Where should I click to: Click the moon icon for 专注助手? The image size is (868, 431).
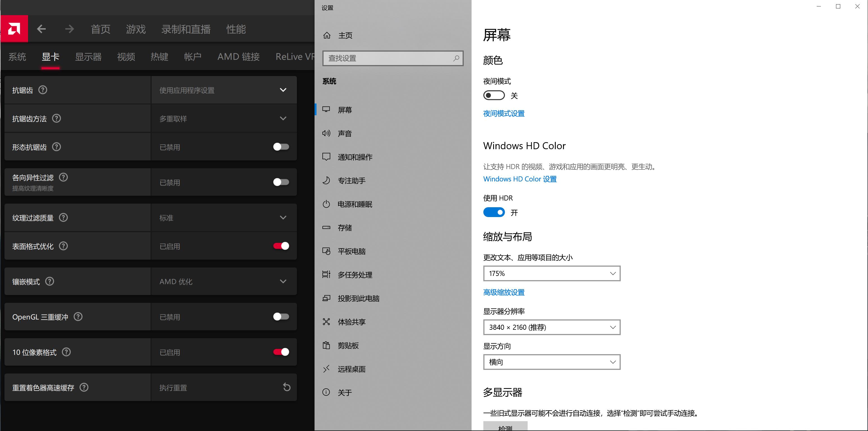pyautogui.click(x=326, y=181)
